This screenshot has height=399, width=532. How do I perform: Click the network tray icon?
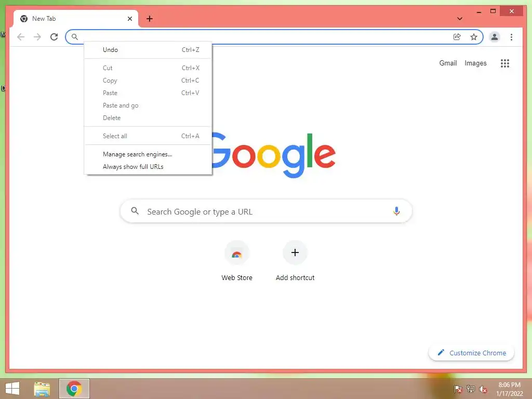[471, 389]
